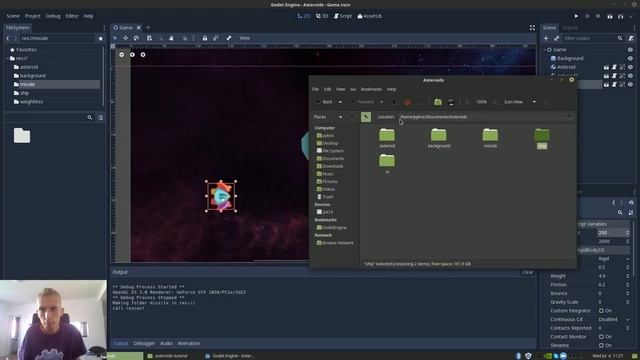Open Bookmarks menu in file manager

click(x=371, y=89)
